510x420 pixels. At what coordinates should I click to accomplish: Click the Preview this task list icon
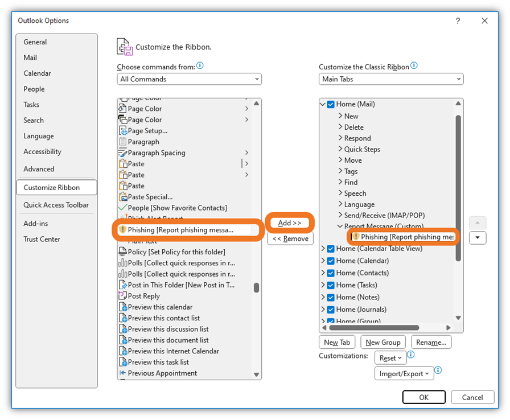123,362
